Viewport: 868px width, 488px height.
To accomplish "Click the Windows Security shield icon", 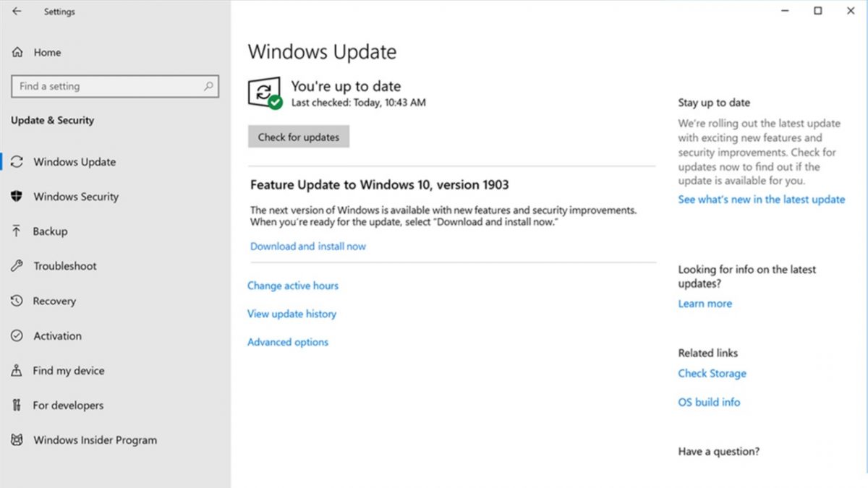I will [17, 197].
